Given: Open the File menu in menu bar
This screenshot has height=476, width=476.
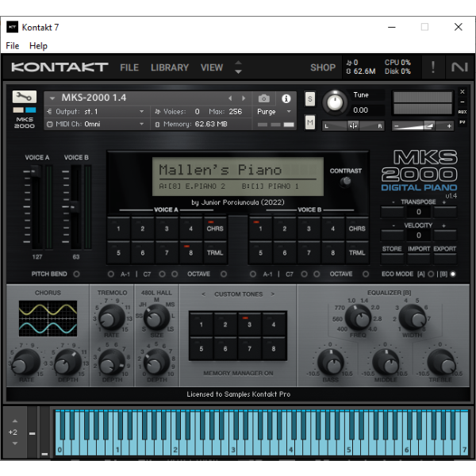Looking at the screenshot, I should [x=13, y=46].
